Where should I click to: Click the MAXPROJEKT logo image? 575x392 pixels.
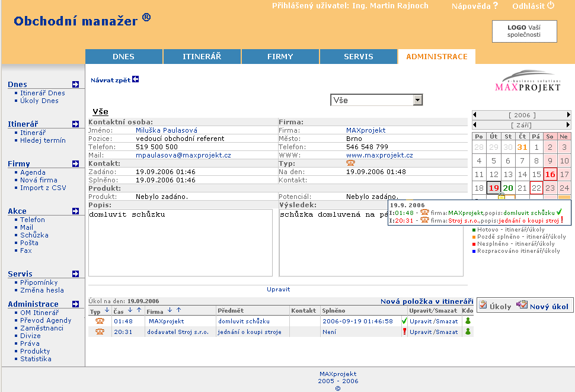click(x=528, y=81)
